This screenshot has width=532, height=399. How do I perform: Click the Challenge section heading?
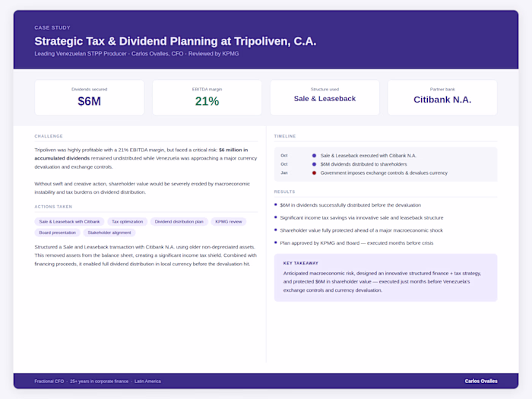tap(49, 136)
